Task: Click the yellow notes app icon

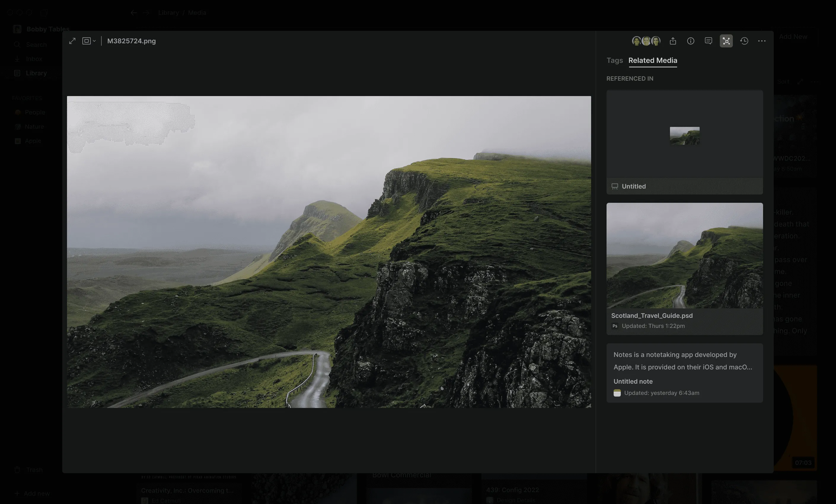Action: [617, 393]
